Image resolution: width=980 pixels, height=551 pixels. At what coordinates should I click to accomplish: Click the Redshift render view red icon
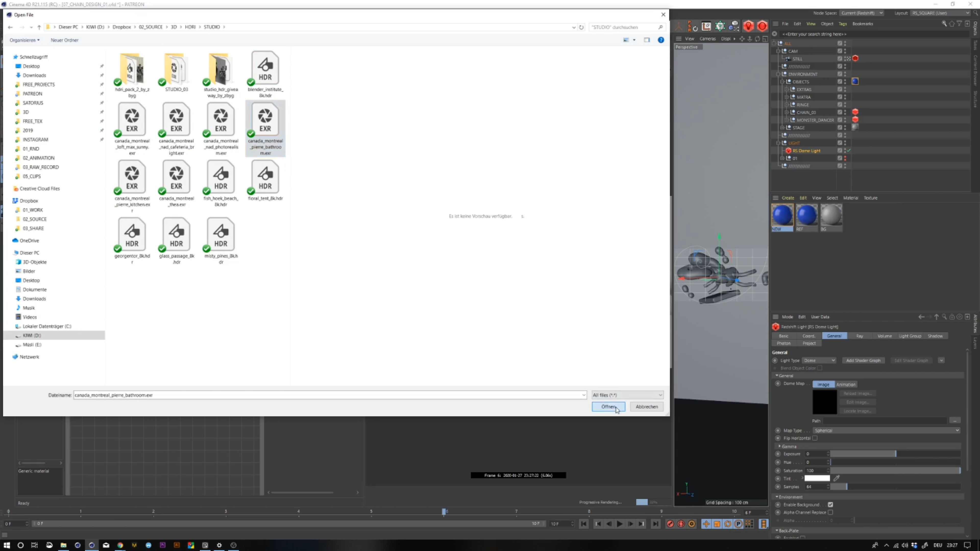pyautogui.click(x=762, y=26)
